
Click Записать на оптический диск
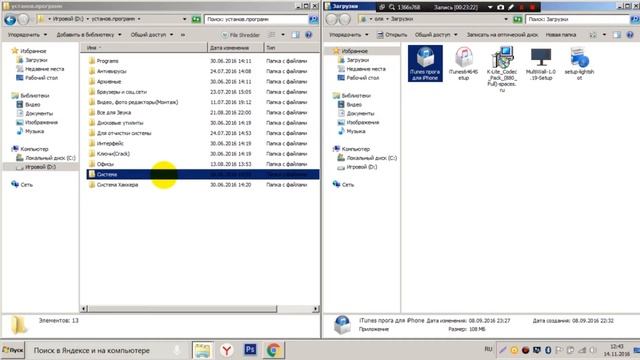(502, 35)
